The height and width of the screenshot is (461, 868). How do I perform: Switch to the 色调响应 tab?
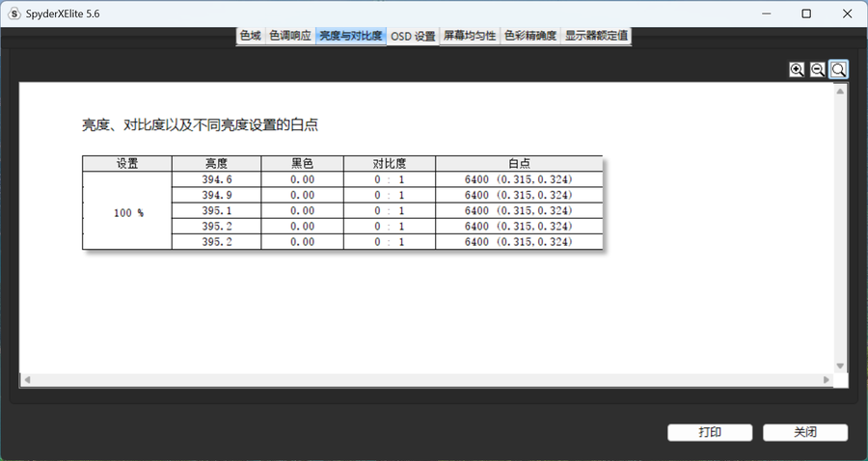[290, 36]
